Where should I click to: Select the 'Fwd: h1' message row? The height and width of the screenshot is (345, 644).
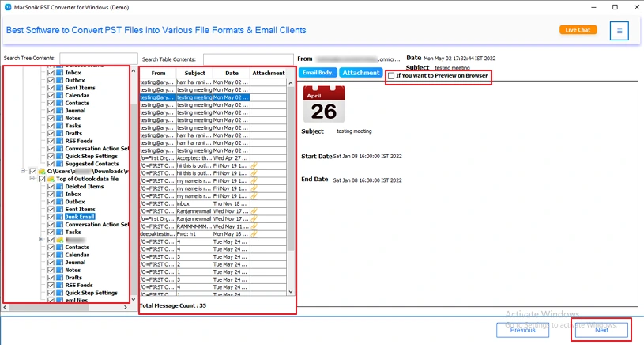click(x=213, y=234)
